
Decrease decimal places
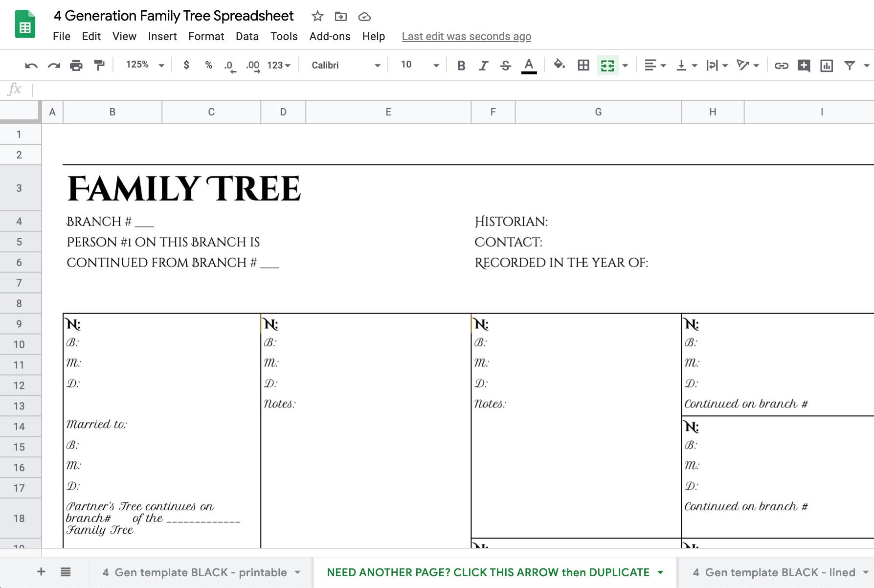coord(228,65)
